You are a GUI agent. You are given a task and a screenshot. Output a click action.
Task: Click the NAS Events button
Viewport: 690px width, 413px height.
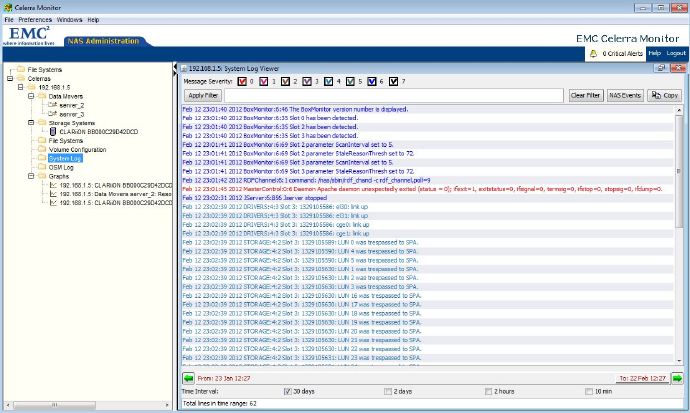click(x=625, y=95)
